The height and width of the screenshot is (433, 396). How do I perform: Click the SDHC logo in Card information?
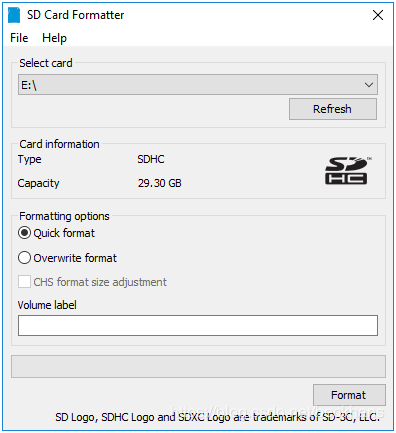click(x=347, y=170)
